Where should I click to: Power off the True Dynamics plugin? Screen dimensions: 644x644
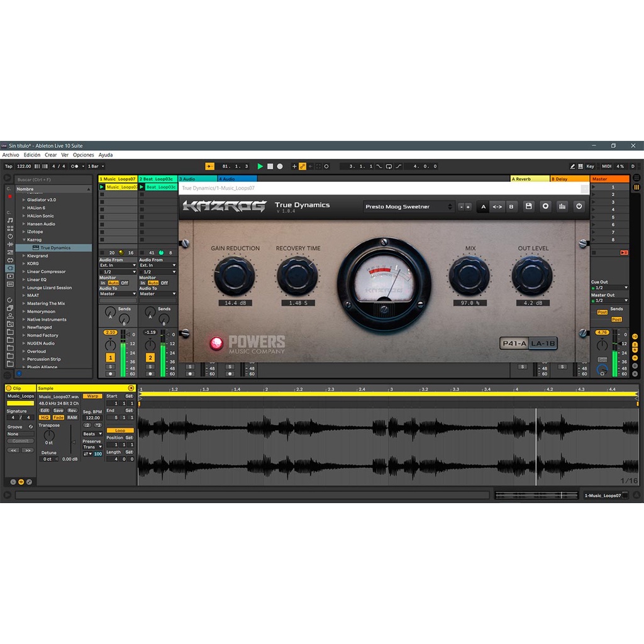click(579, 206)
